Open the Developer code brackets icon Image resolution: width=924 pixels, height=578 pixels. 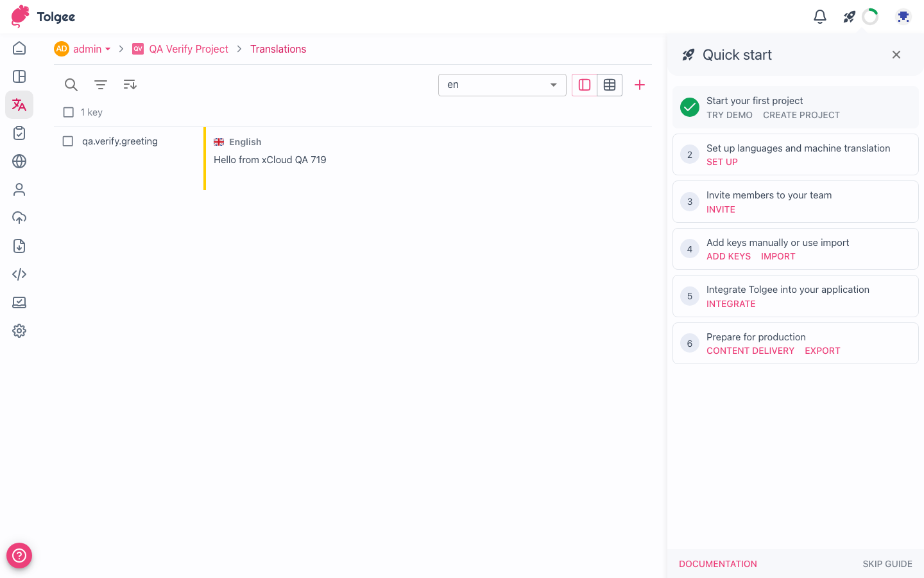coord(19,274)
